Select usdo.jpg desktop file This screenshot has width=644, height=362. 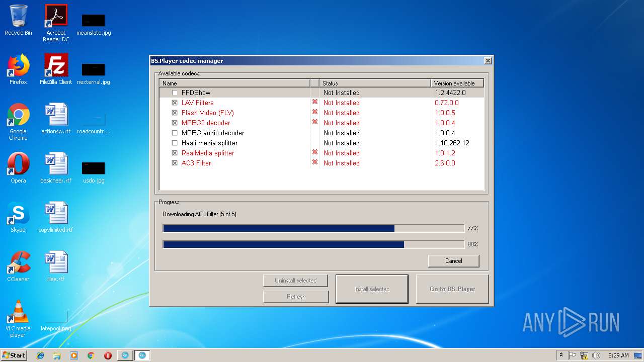pos(94,172)
